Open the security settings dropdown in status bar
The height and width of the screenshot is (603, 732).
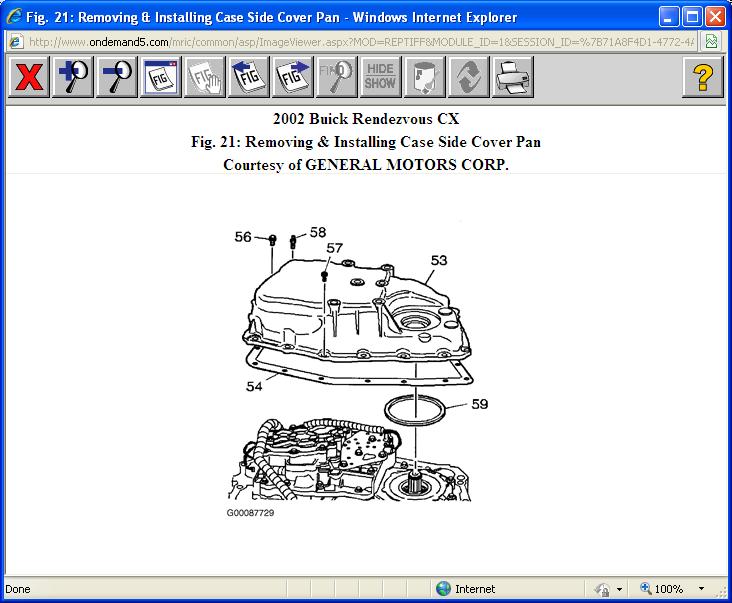[x=619, y=589]
